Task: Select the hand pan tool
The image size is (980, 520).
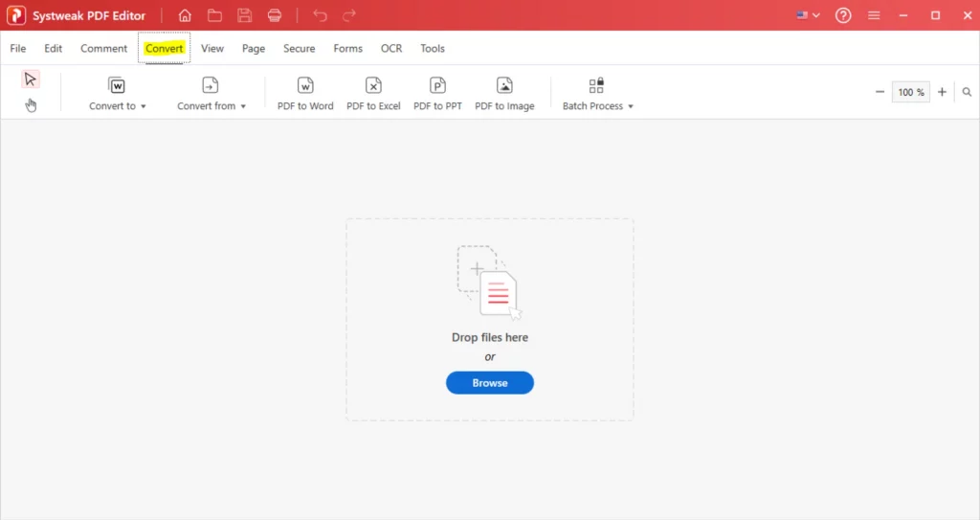Action: [31, 105]
